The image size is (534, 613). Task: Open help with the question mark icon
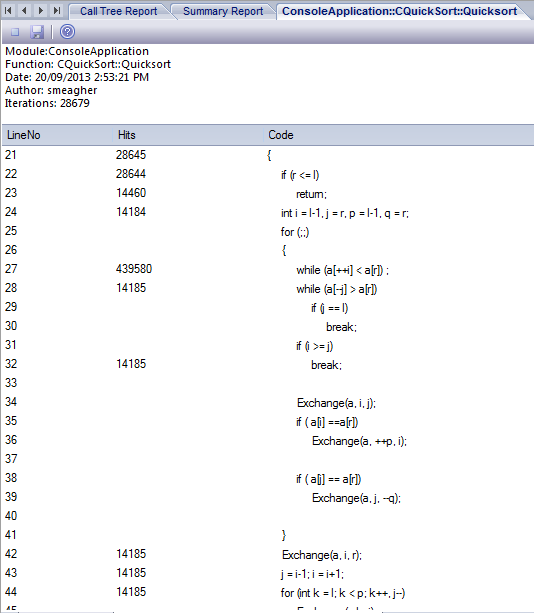click(x=67, y=31)
